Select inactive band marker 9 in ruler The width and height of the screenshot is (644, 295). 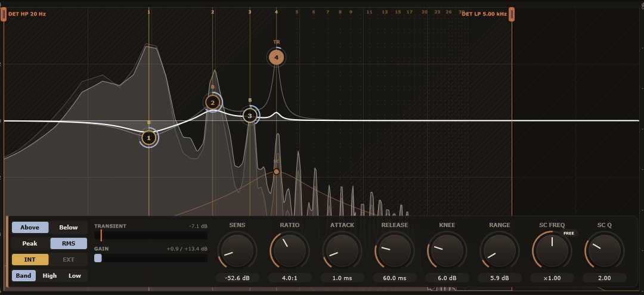point(351,12)
